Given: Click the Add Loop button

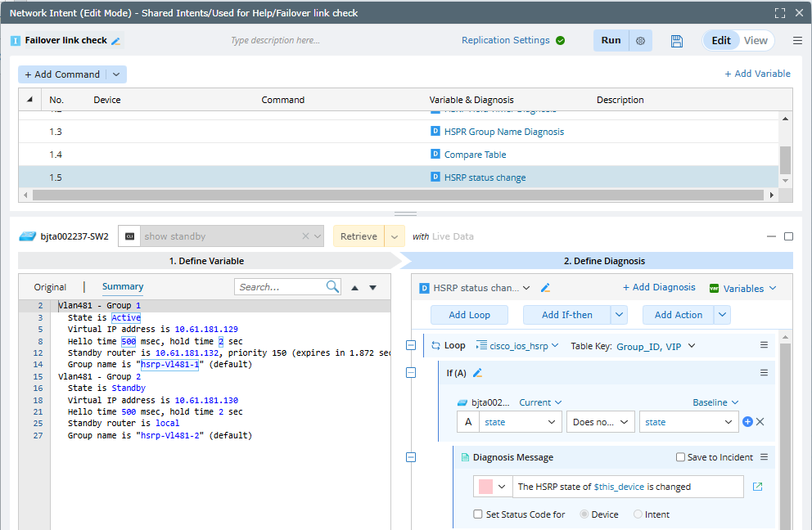Looking at the screenshot, I should 469,315.
